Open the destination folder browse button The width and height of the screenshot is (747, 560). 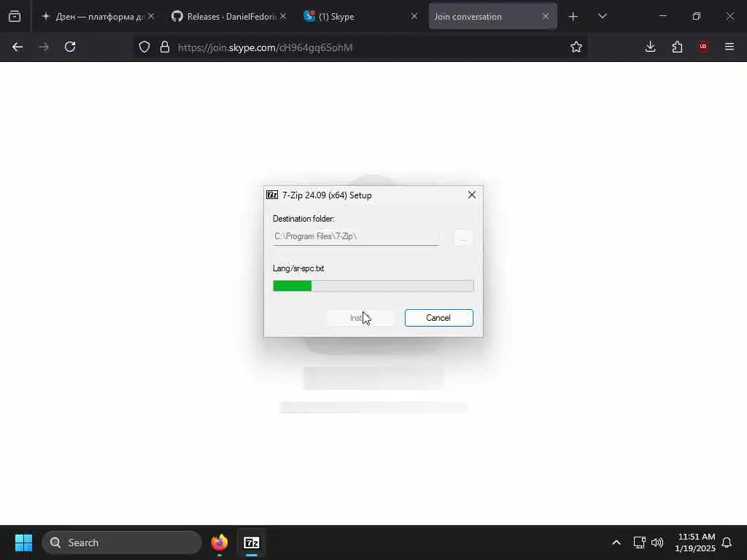tap(462, 238)
